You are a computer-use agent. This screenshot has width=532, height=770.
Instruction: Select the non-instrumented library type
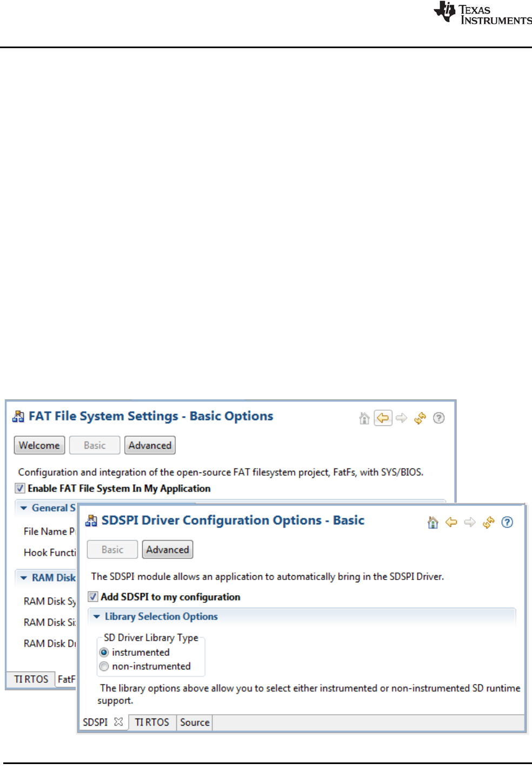[104, 667]
